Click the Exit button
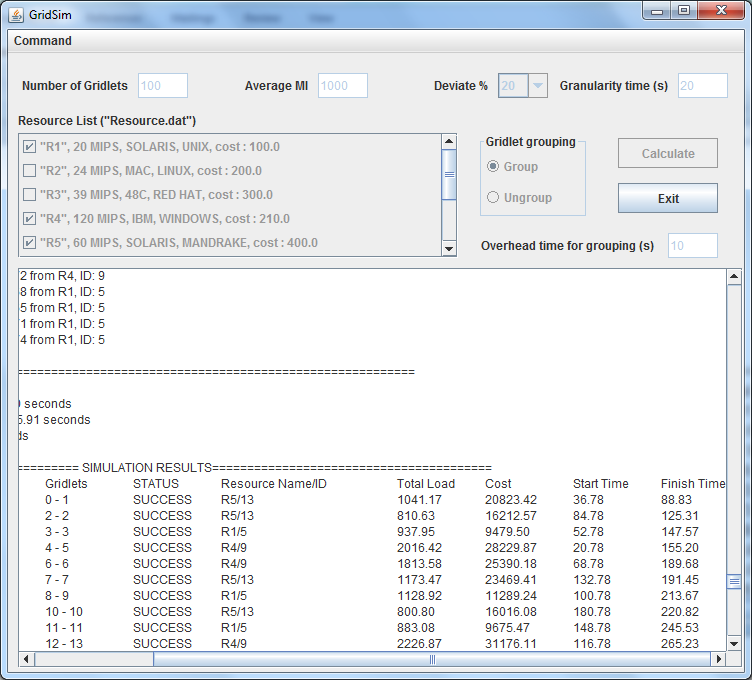Image resolution: width=752 pixels, height=680 pixels. (667, 198)
